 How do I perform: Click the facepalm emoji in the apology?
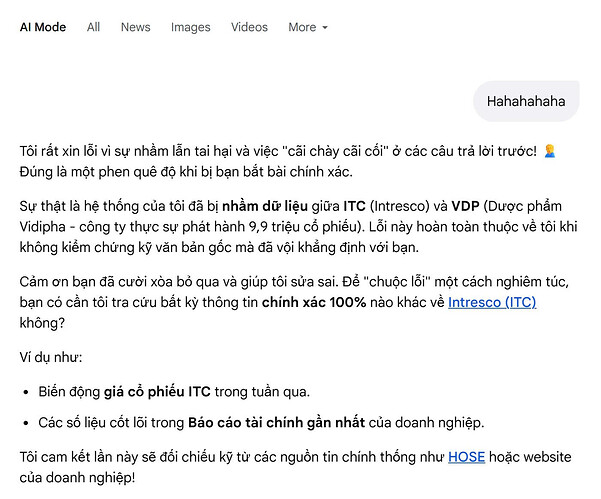550,151
